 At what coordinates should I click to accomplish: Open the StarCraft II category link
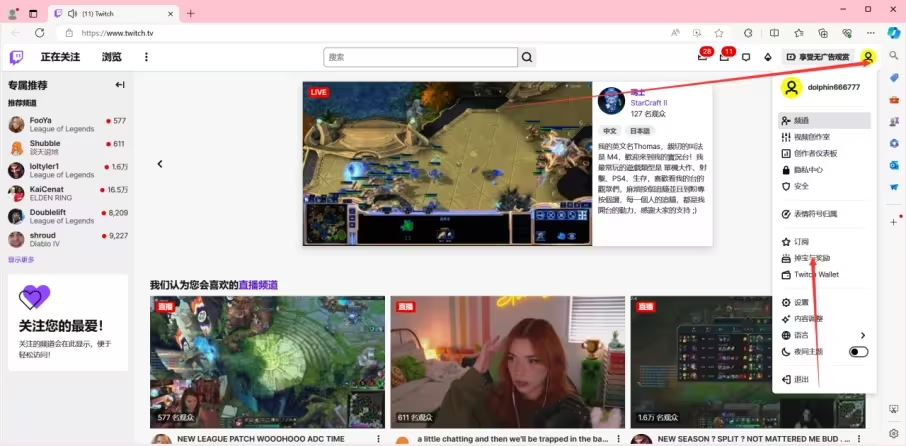tap(649, 103)
